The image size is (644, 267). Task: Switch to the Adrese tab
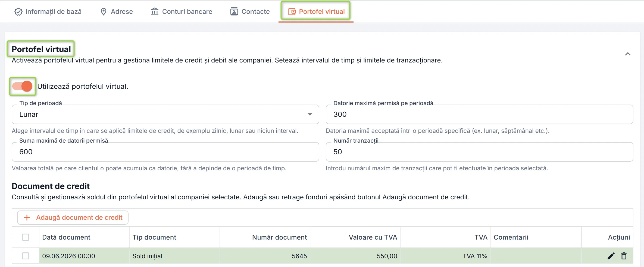pyautogui.click(x=117, y=12)
